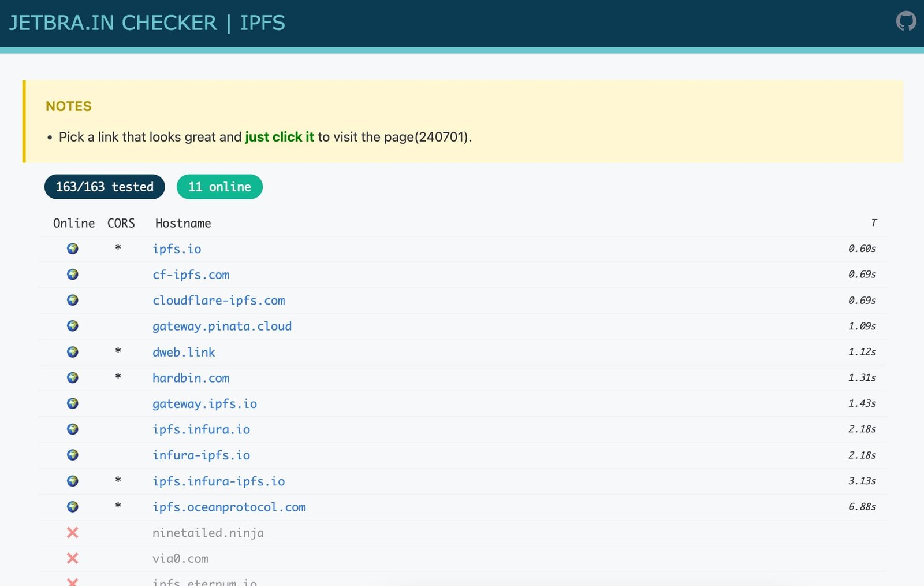Click the JETBRA.IN CHECKER | IPFS title
Screen dimensions: 924x586
click(x=147, y=23)
